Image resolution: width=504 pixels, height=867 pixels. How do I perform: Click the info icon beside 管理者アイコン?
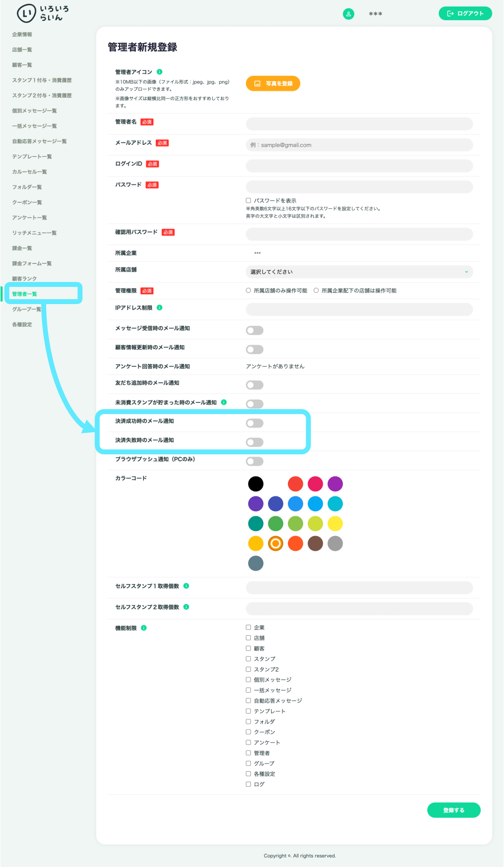159,72
